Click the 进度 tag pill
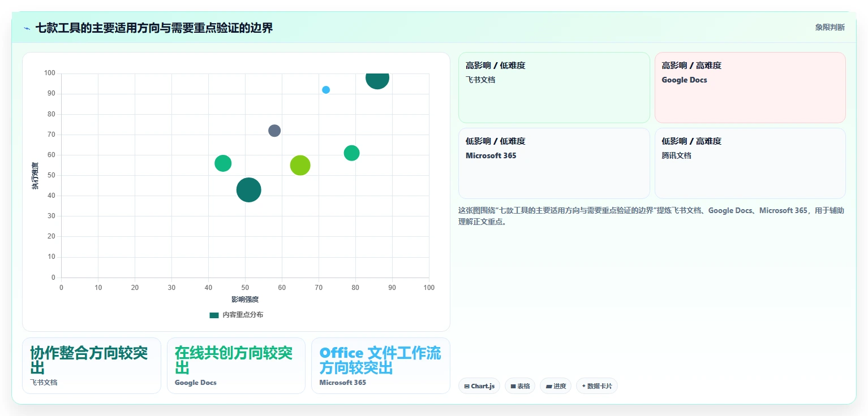 click(556, 386)
